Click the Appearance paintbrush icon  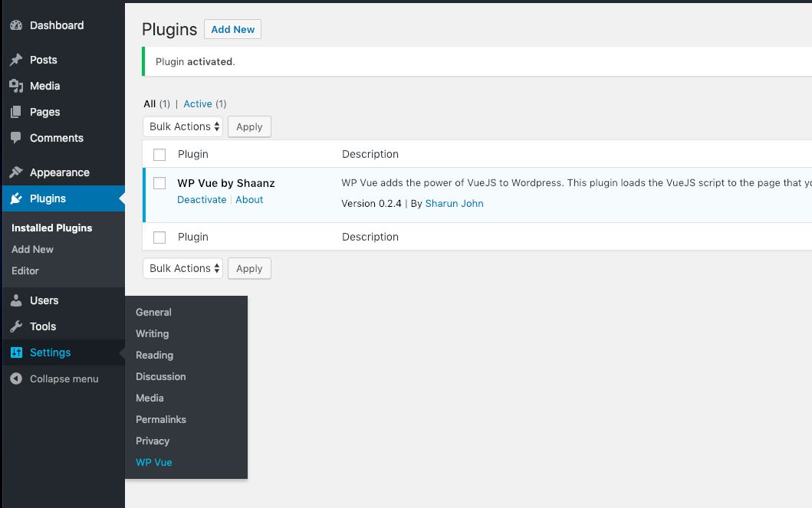pos(16,172)
